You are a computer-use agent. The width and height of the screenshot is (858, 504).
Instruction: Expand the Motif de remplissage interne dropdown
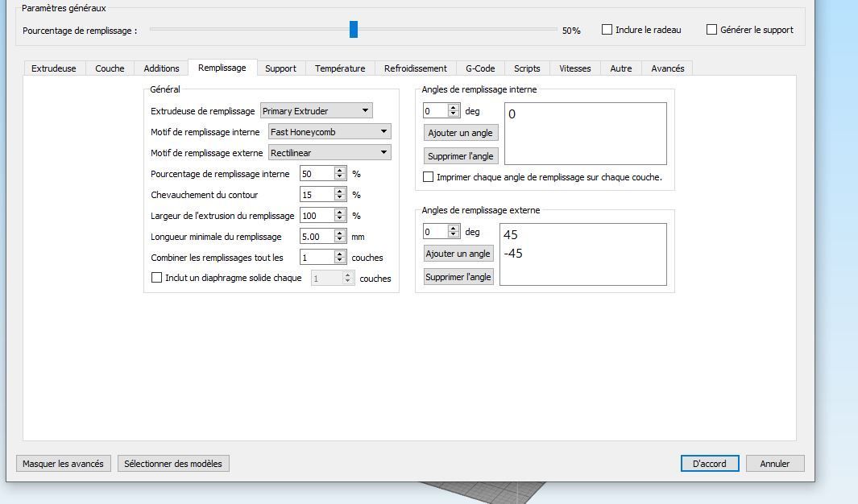pyautogui.click(x=330, y=132)
